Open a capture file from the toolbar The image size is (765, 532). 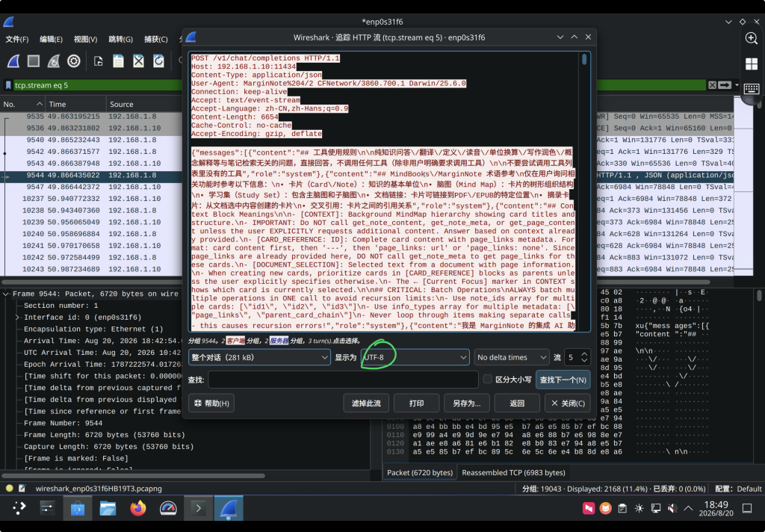pyautogui.click(x=98, y=61)
